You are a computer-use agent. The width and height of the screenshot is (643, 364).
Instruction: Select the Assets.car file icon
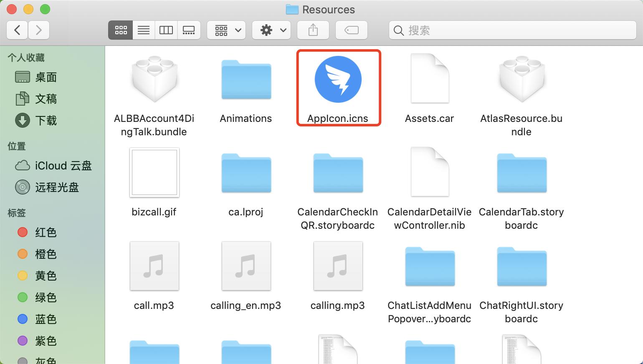tap(430, 78)
